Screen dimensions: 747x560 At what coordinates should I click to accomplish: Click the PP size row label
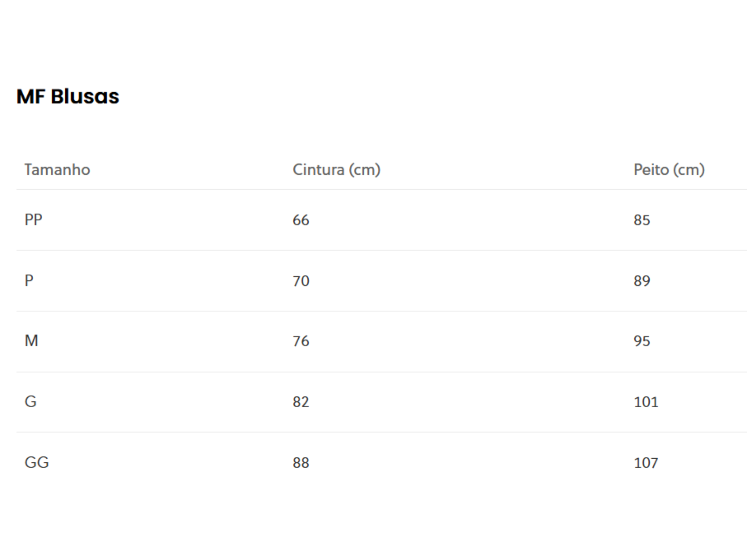pyautogui.click(x=33, y=220)
